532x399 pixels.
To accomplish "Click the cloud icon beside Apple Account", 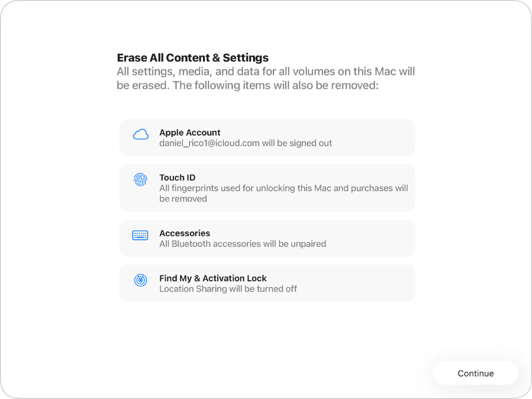I will click(x=140, y=135).
